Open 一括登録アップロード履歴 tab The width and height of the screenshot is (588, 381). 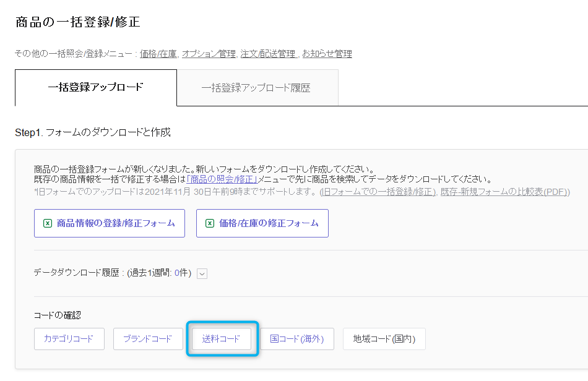(257, 88)
